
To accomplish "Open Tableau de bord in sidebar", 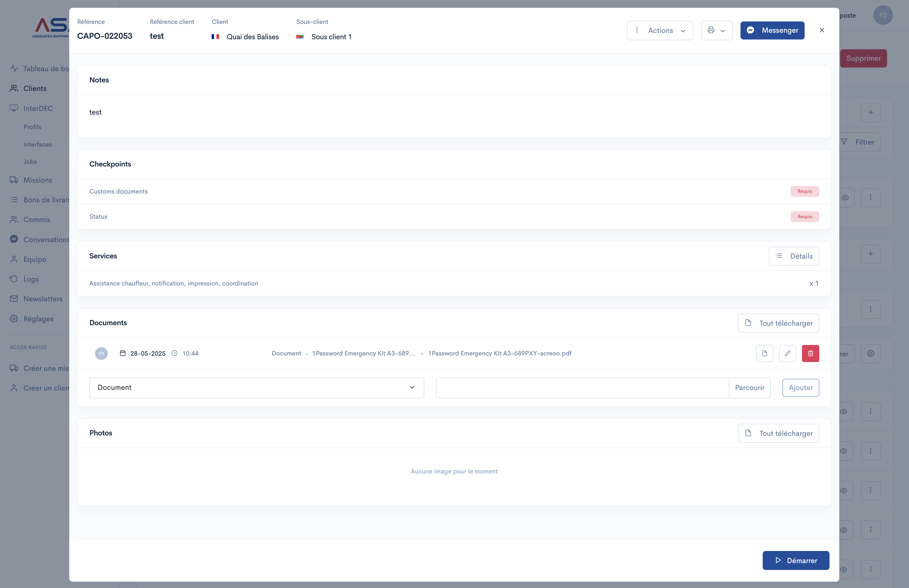I will pyautogui.click(x=39, y=69).
